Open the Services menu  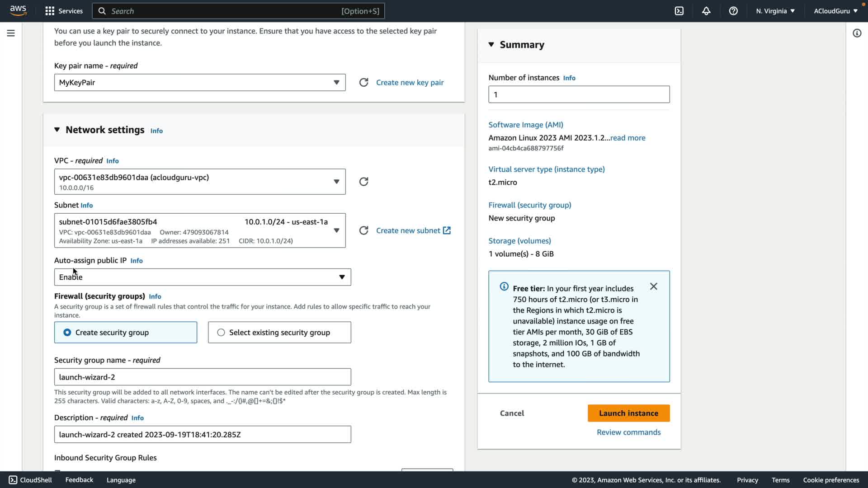64,11
